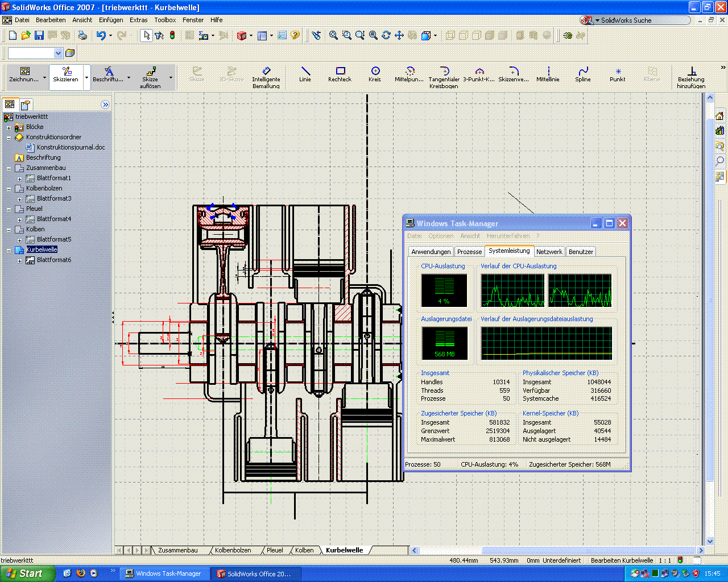Open the undo history dropdown arrow
728x582 pixels.
109,35
